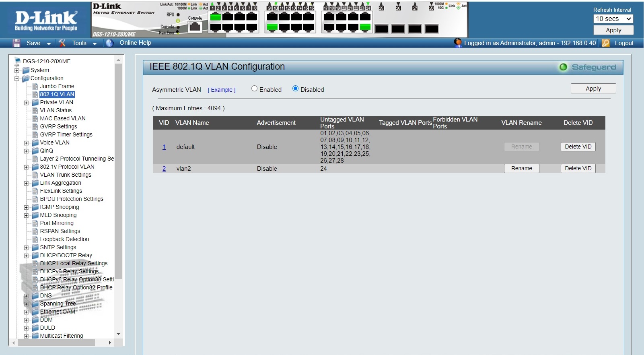Open the Save menu dropdown arrow
Viewport: 644px width, 355px height.
tap(49, 43)
